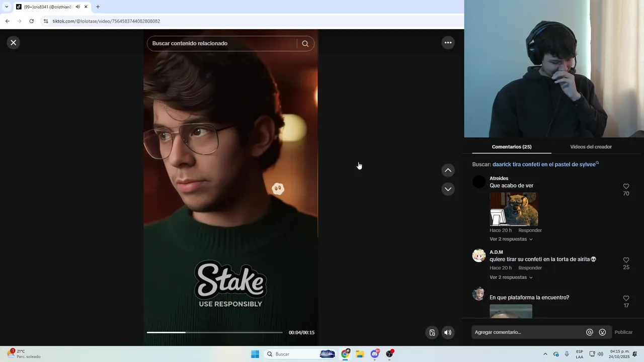Screen dimensions: 644x362
Task: Click the Agregar comentario input field
Action: [x=528, y=332]
